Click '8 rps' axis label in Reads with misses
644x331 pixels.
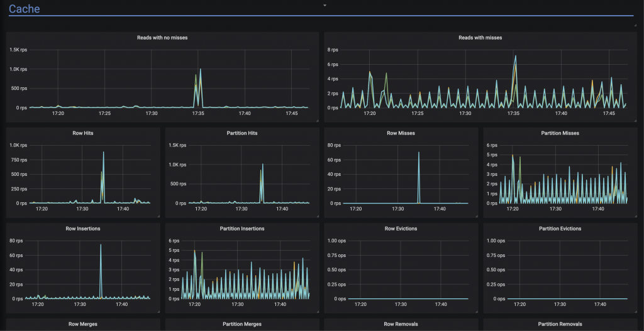[x=333, y=50]
